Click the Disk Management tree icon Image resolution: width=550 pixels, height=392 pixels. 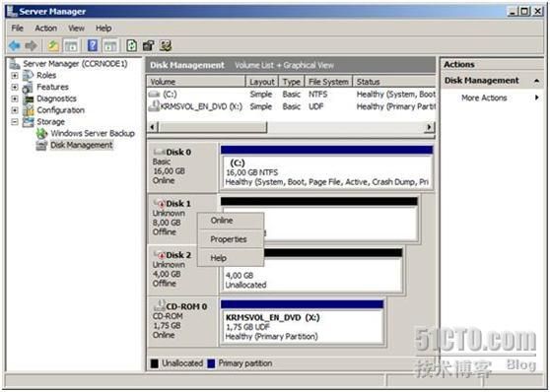(x=41, y=145)
